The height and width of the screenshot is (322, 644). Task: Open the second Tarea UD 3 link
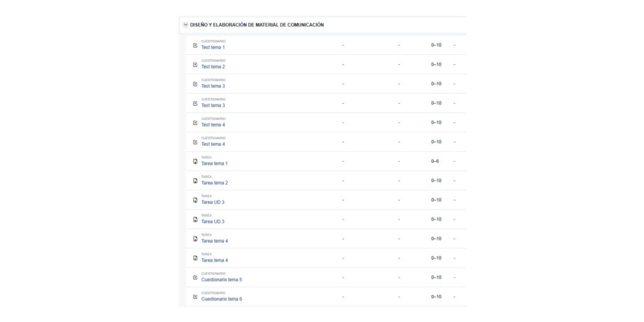pos(213,221)
